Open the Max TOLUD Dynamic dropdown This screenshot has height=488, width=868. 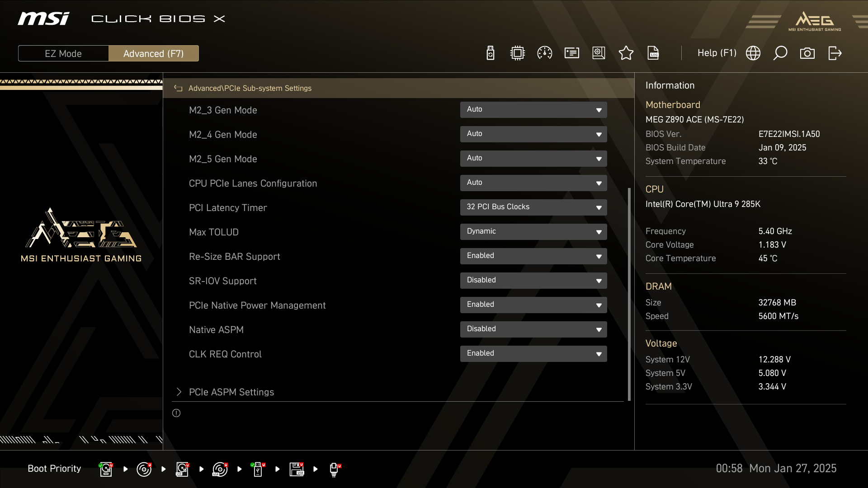[x=533, y=232]
